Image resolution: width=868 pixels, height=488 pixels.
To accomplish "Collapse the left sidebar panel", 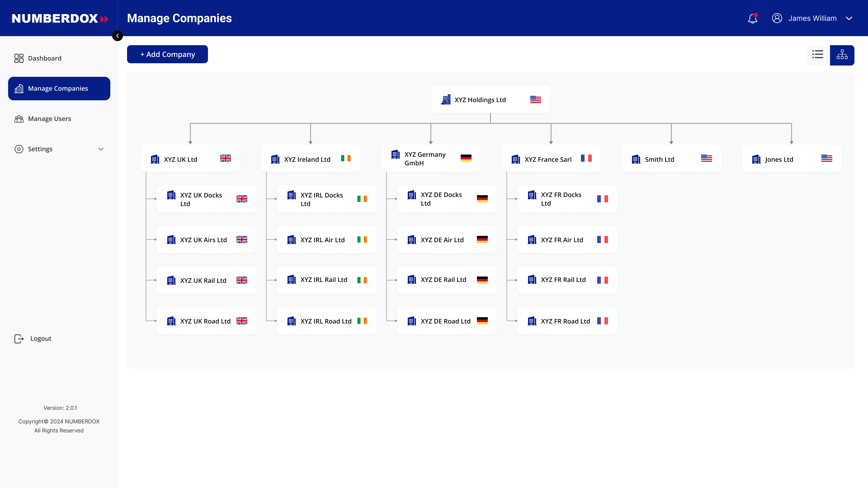I will (117, 36).
